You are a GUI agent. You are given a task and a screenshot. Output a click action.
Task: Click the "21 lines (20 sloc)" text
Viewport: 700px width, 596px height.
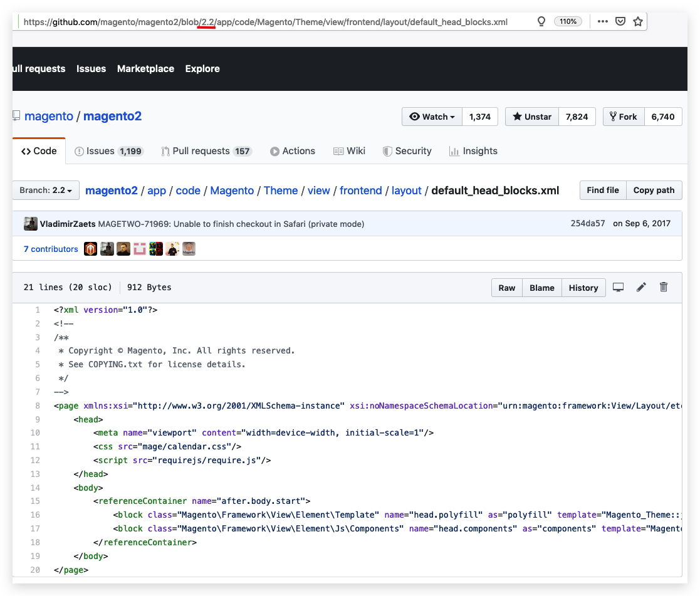click(68, 288)
